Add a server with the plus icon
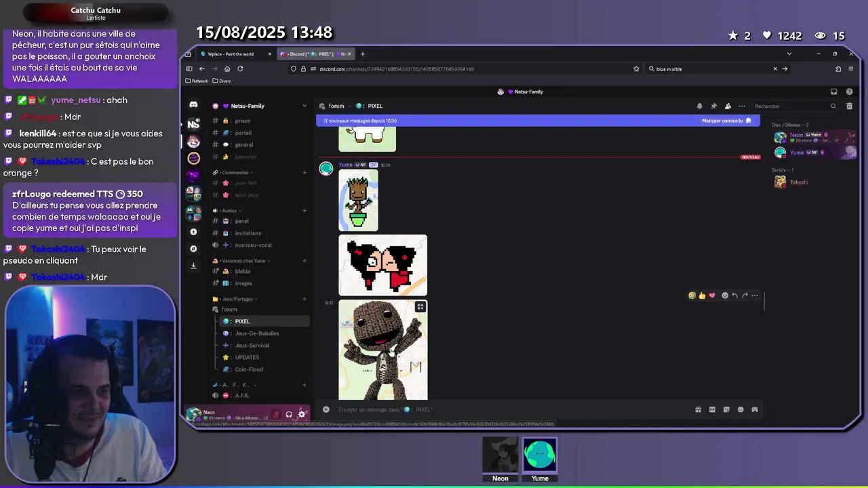Viewport: 868px width, 488px height. (193, 232)
